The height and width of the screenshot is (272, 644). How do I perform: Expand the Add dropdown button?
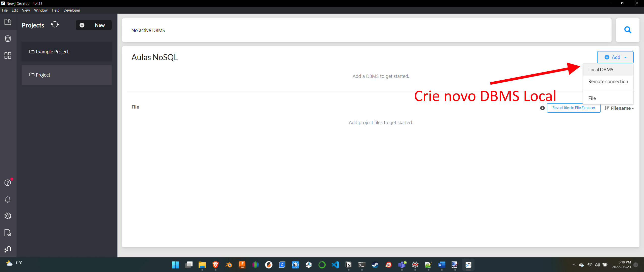click(615, 57)
